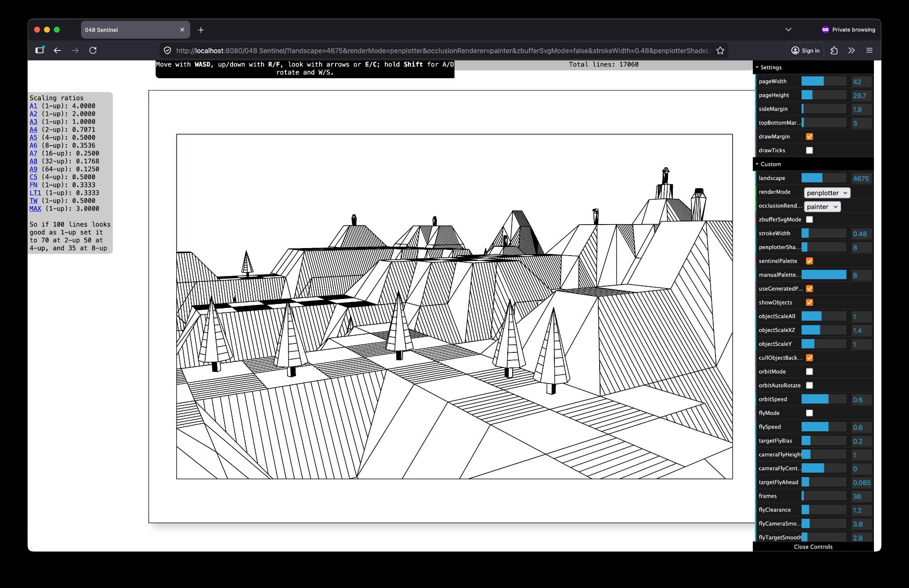Open the list all tabs chevron

(788, 30)
